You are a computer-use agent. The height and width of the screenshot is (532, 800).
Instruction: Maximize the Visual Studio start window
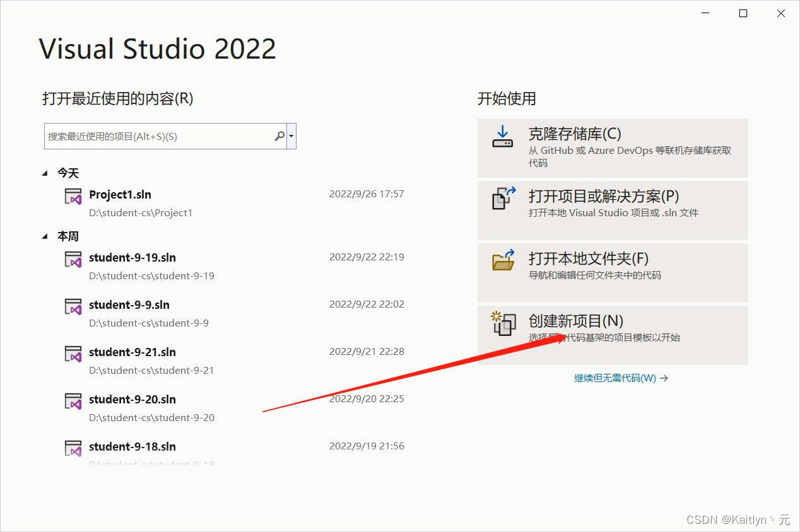tap(743, 13)
